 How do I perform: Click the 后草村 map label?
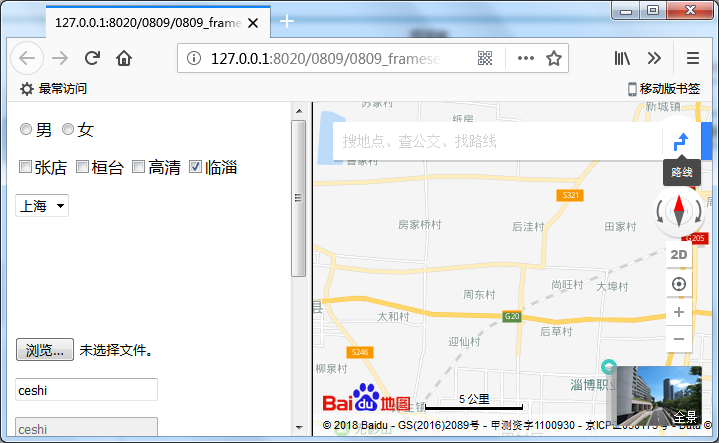click(x=556, y=332)
